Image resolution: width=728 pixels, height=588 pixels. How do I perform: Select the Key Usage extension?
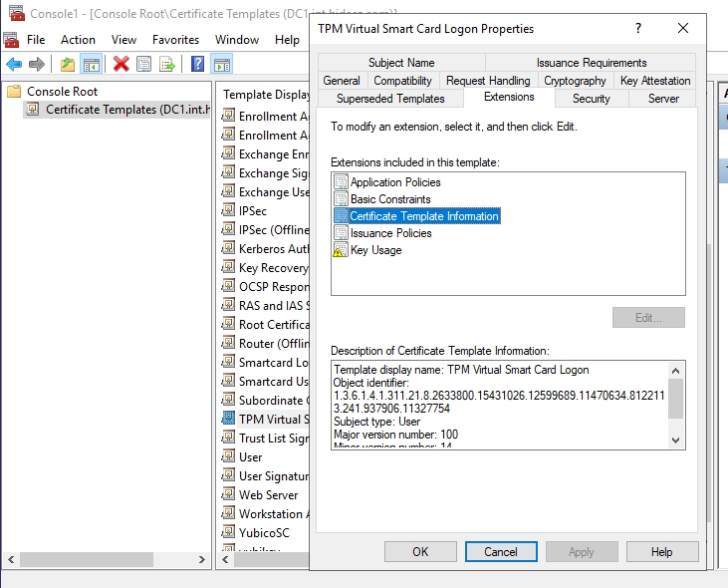point(375,250)
